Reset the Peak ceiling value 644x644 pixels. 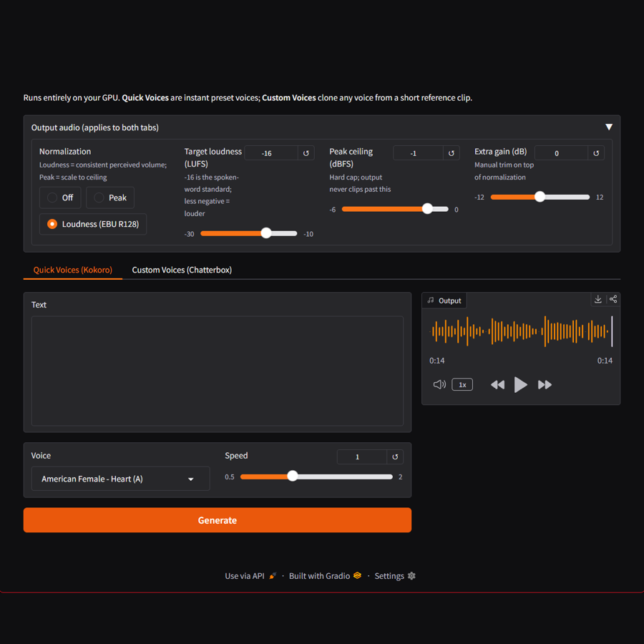[452, 153]
